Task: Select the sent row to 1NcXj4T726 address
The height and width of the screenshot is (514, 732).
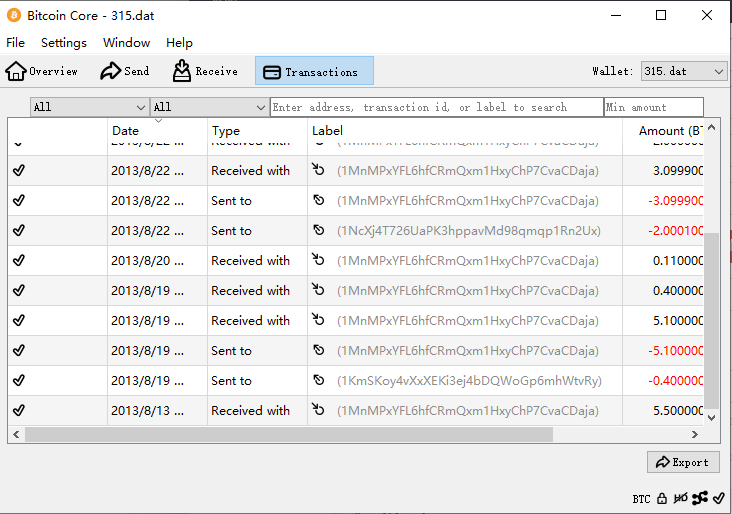Action: coord(468,230)
